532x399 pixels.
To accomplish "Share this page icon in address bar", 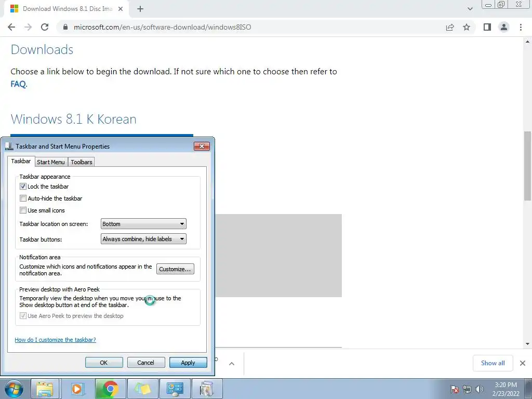I will pyautogui.click(x=450, y=27).
